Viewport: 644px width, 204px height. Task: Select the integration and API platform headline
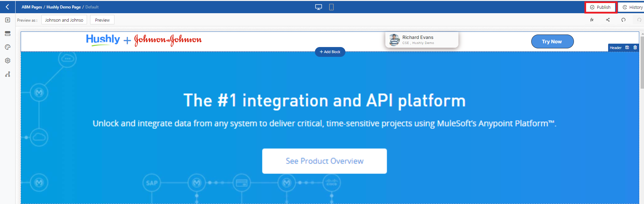click(x=324, y=101)
